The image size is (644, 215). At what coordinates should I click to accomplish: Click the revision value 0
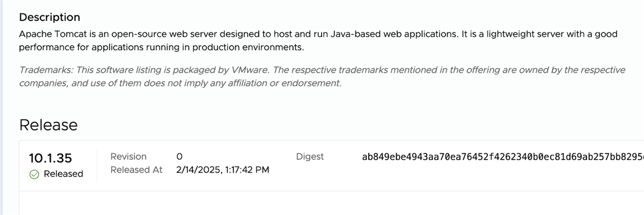click(179, 157)
